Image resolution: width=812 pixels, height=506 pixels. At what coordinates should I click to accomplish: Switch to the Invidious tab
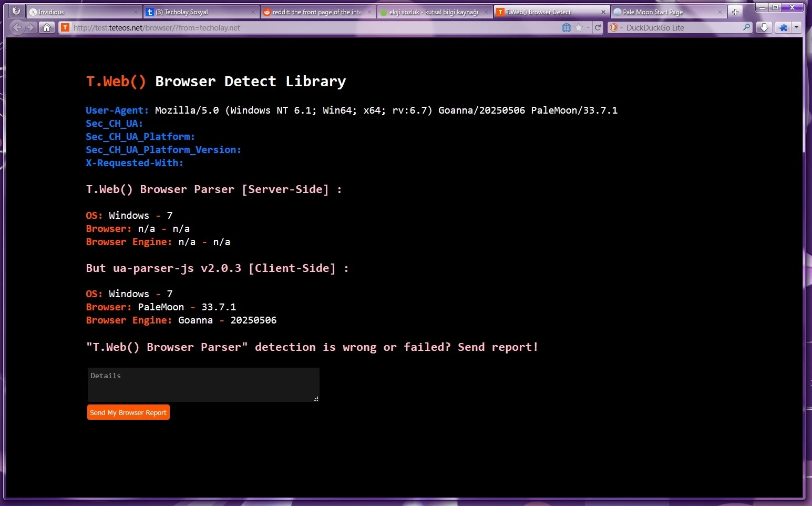(x=84, y=12)
